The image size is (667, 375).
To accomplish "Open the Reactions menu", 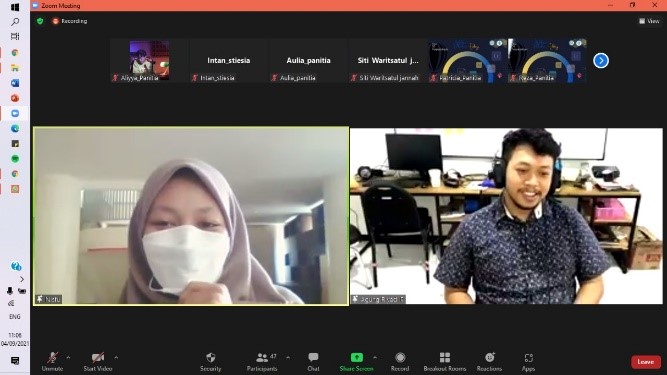I will click(489, 361).
